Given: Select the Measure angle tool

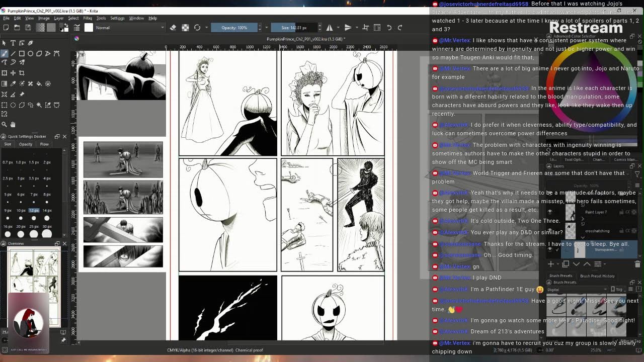Looking at the screenshot, I should tap(13, 94).
